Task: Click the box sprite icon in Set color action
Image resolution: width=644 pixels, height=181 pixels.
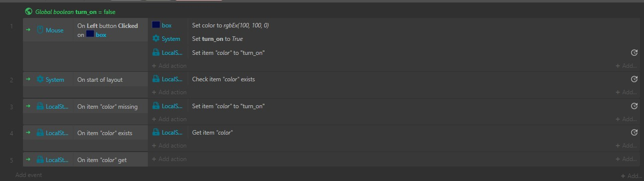Action: (x=156, y=25)
